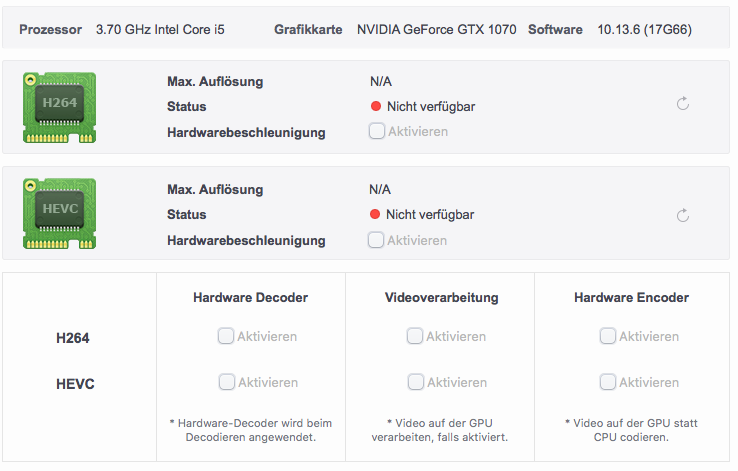Click the Videoverarbeitung column header

pyautogui.click(x=441, y=298)
